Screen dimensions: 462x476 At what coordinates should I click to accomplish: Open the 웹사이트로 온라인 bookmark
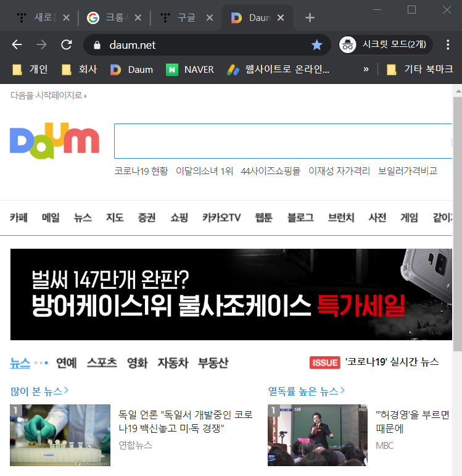[278, 70]
